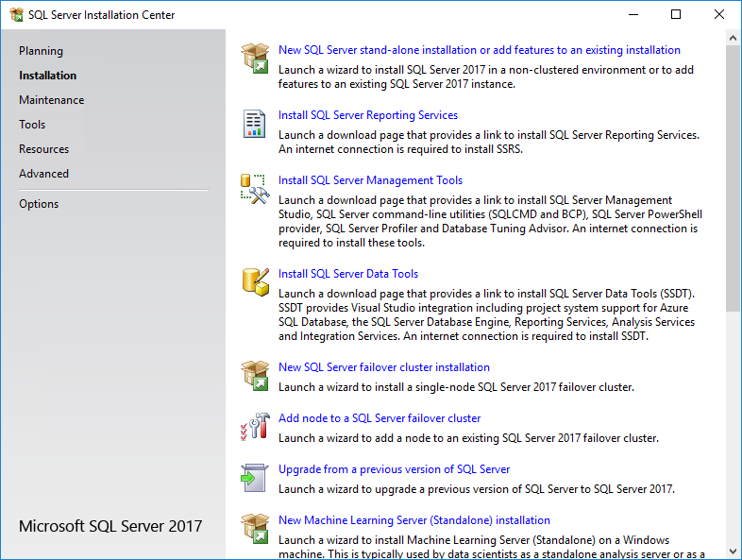The width and height of the screenshot is (742, 560).
Task: Go to the Resources section
Action: [x=44, y=149]
